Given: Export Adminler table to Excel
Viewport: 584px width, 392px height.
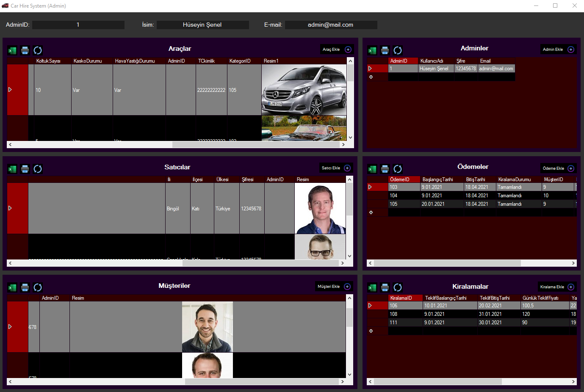Looking at the screenshot, I should coord(372,50).
